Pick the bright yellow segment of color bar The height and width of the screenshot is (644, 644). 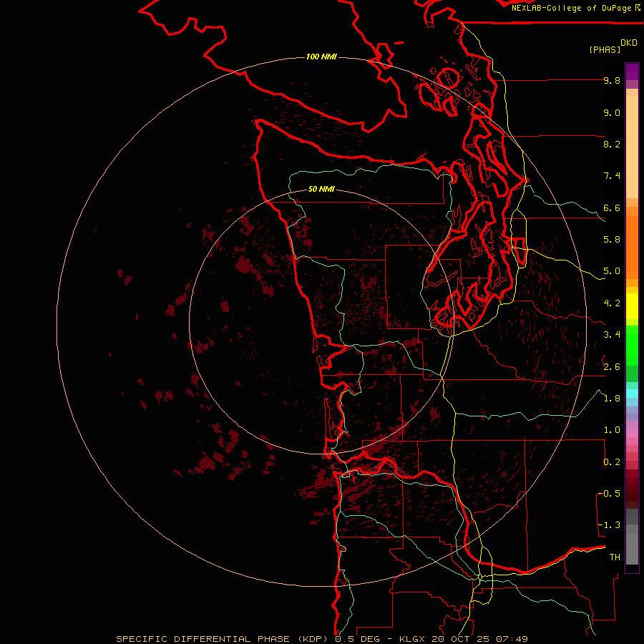[632, 306]
